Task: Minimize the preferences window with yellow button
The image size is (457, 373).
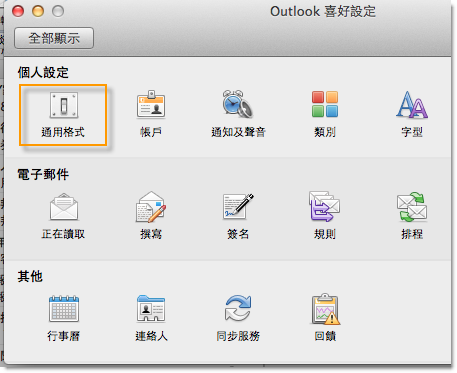Action: (38, 11)
